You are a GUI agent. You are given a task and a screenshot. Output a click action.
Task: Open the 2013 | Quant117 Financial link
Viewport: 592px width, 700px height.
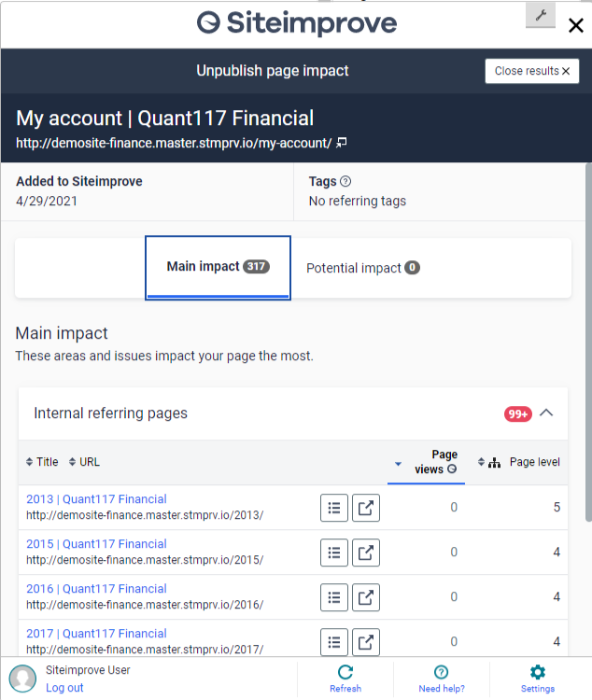click(x=96, y=499)
